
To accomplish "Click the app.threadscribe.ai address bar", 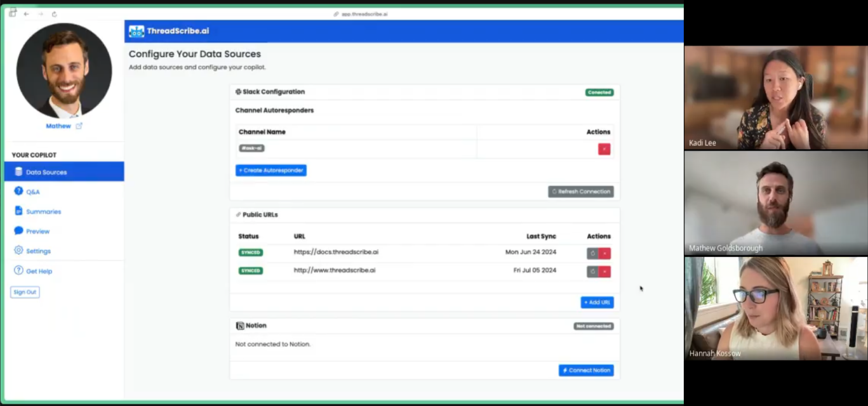I will coord(361,14).
